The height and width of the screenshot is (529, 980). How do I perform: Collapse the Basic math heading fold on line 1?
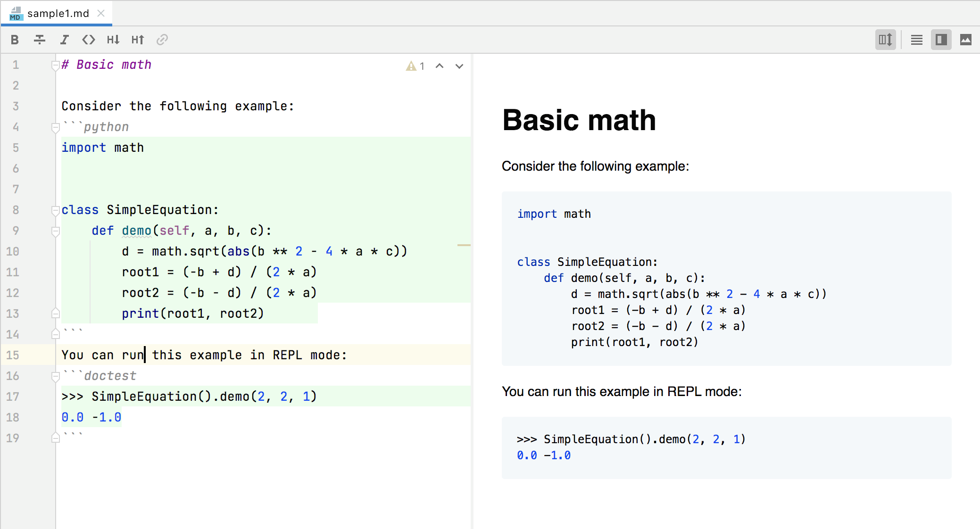55,65
